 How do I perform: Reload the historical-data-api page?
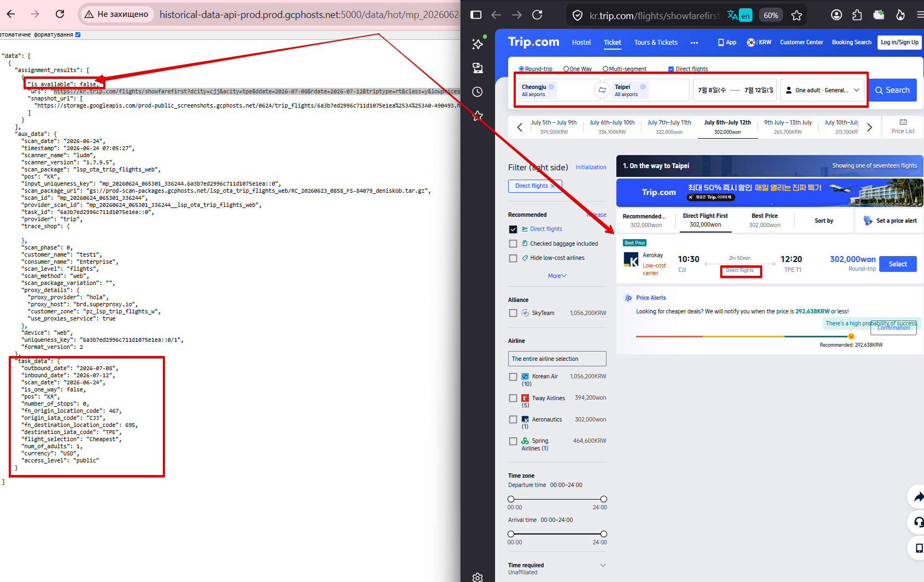pos(60,14)
